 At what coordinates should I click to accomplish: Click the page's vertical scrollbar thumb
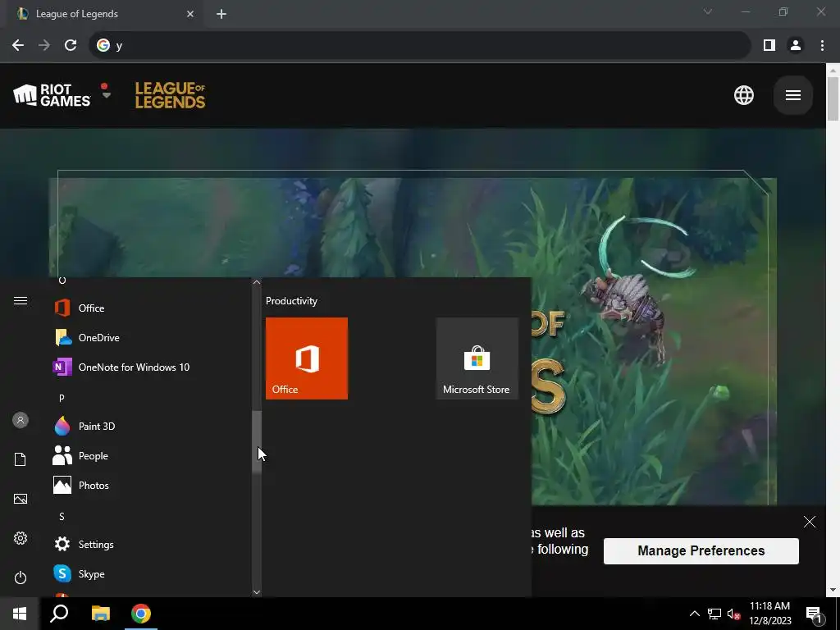(x=833, y=98)
